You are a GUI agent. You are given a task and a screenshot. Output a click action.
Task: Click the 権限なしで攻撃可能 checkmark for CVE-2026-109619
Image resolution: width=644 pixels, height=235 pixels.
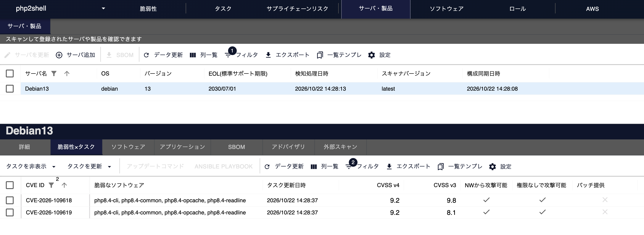pos(542,212)
